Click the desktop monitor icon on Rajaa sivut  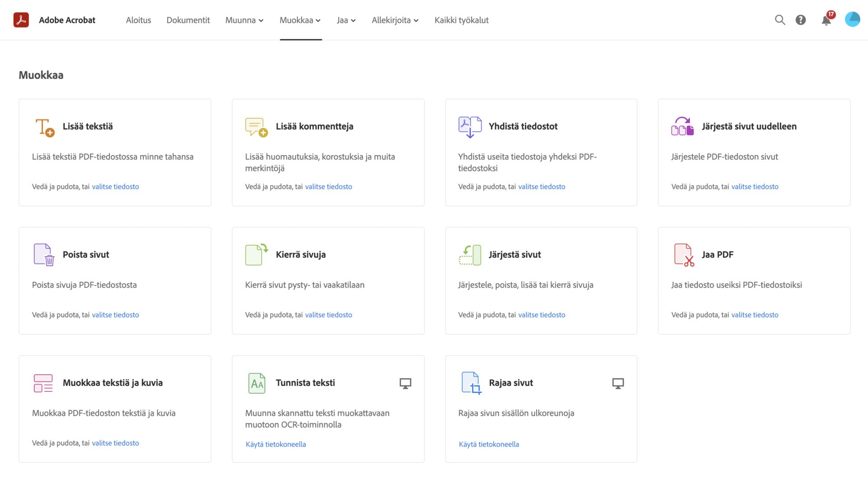coord(618,384)
